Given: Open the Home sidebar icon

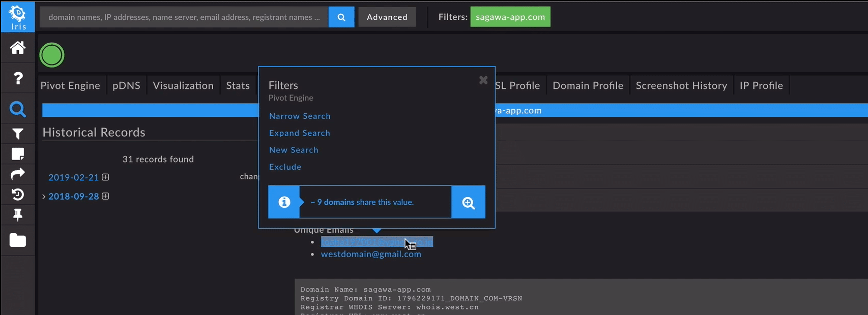Looking at the screenshot, I should (x=18, y=48).
